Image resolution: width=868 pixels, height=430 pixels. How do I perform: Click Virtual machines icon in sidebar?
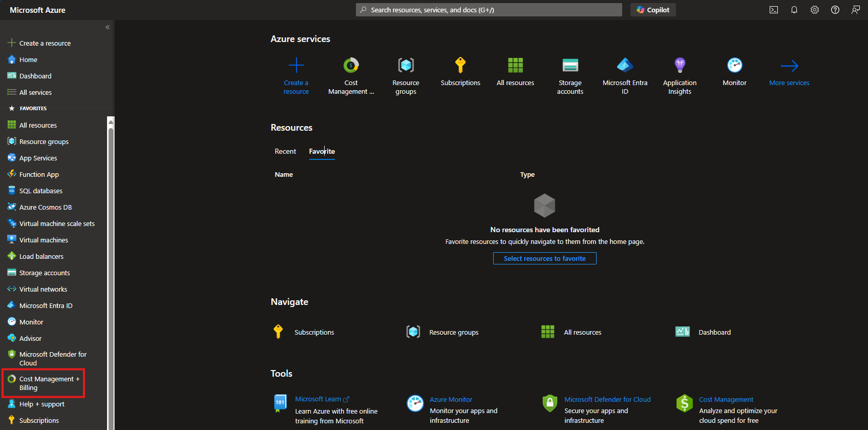coord(12,240)
